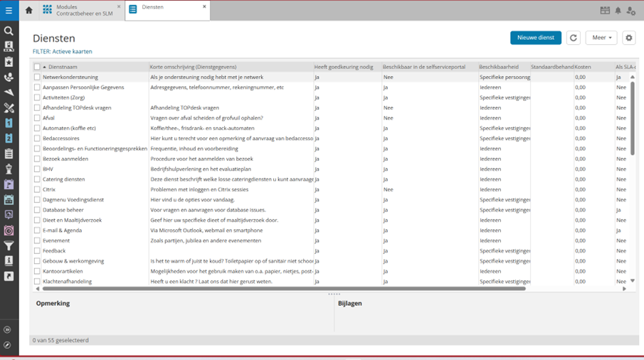The image size is (644, 360).
Task: Refresh the Diensten list
Action: pos(574,38)
